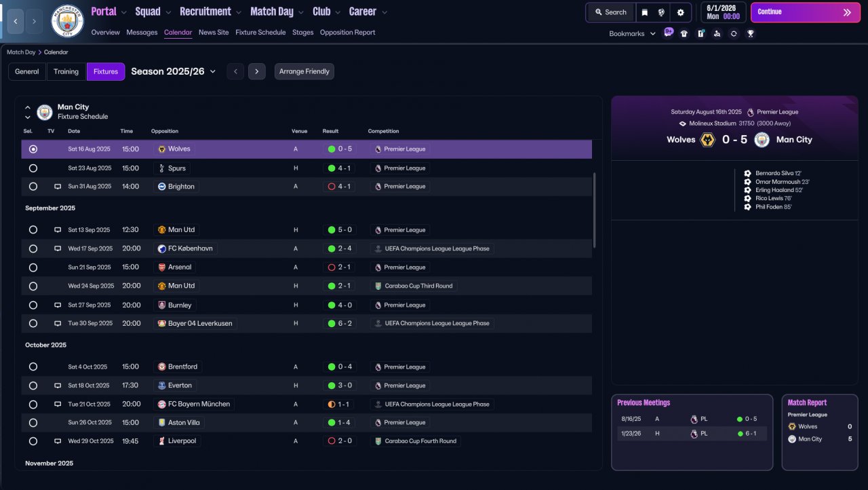Switch to the Training calendar view
868x490 pixels.
[66, 71]
